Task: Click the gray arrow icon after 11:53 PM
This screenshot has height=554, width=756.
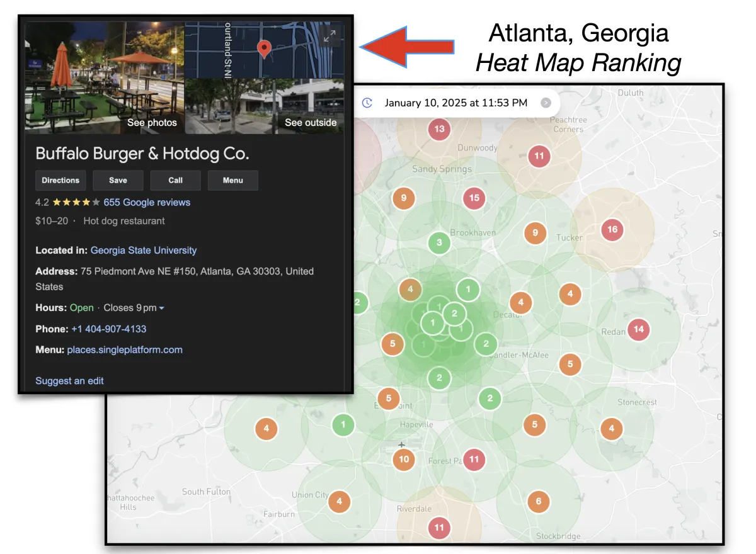Action: [x=546, y=103]
